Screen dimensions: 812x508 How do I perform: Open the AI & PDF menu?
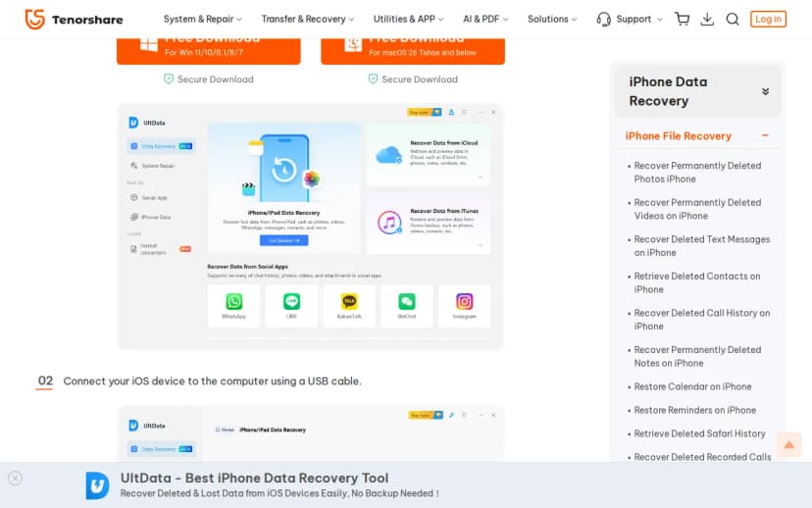pyautogui.click(x=484, y=19)
